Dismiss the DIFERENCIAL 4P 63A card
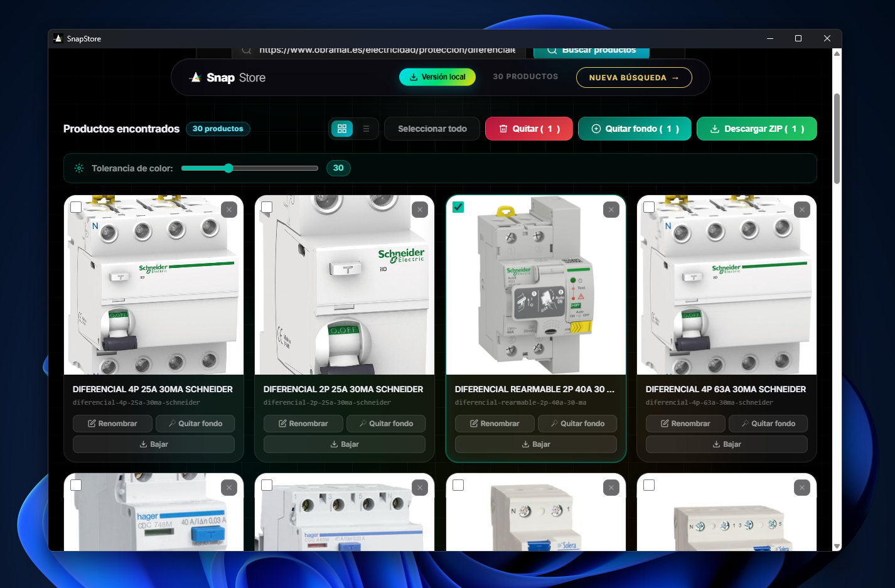The height and width of the screenshot is (588, 895). point(802,210)
